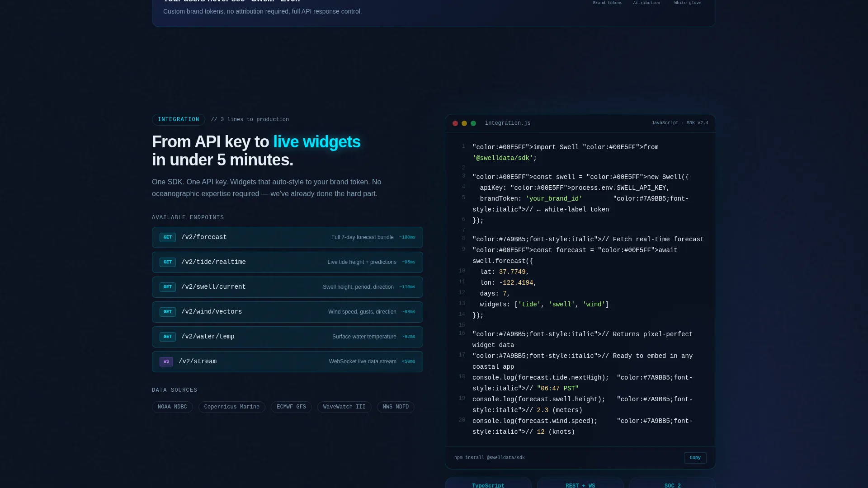Image resolution: width=868 pixels, height=488 pixels.
Task: Click the red window dot on integration.js
Action: (x=455, y=123)
